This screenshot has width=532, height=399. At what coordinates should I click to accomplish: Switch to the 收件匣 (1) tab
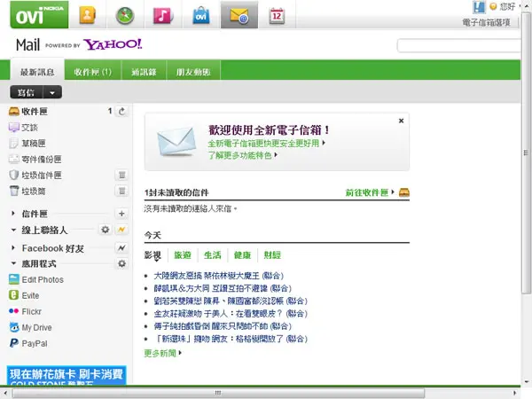(x=92, y=72)
